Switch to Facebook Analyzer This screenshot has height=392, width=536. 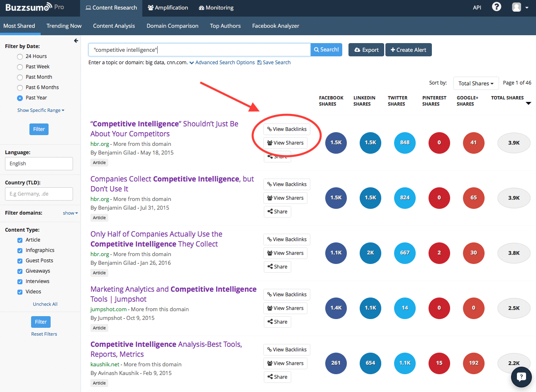click(x=275, y=26)
